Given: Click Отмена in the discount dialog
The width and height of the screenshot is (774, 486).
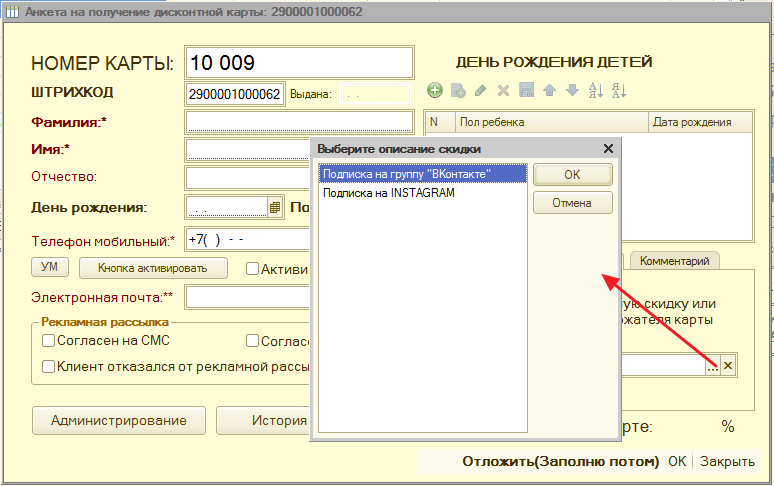Looking at the screenshot, I should coord(573,203).
